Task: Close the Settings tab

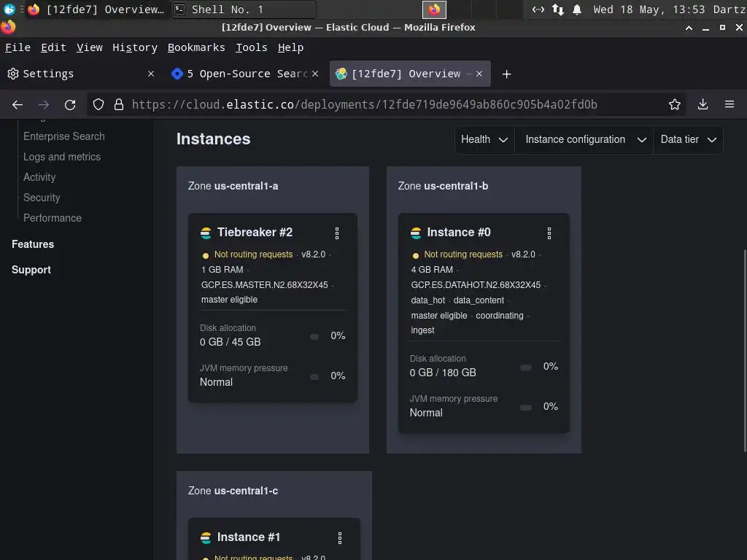Action: tap(150, 74)
